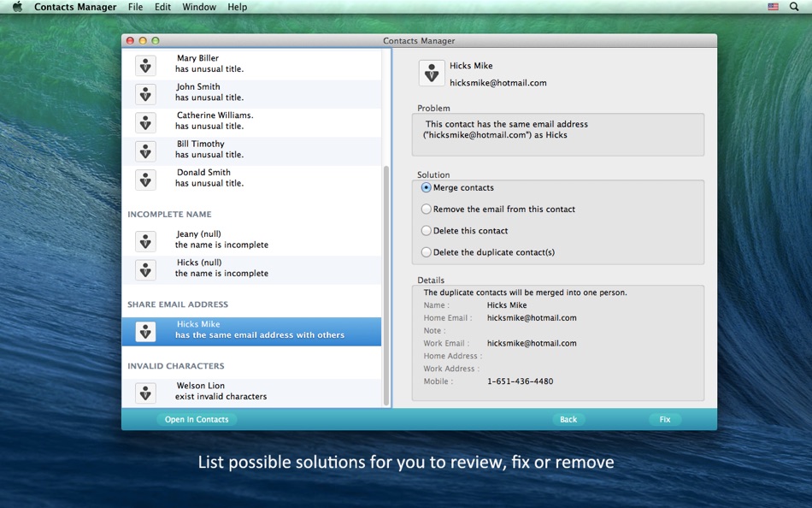Screen dimensions: 812x508
Task: Open the Edit menu
Action: (x=162, y=7)
